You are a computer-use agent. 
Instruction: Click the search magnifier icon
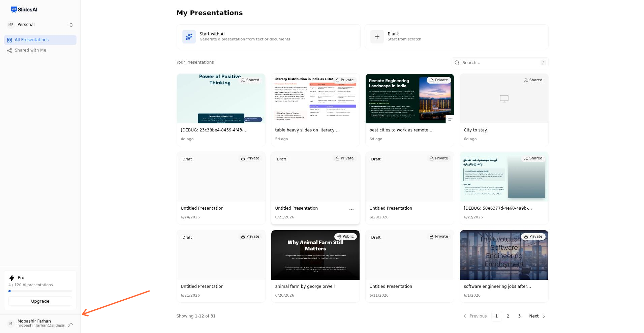click(457, 63)
